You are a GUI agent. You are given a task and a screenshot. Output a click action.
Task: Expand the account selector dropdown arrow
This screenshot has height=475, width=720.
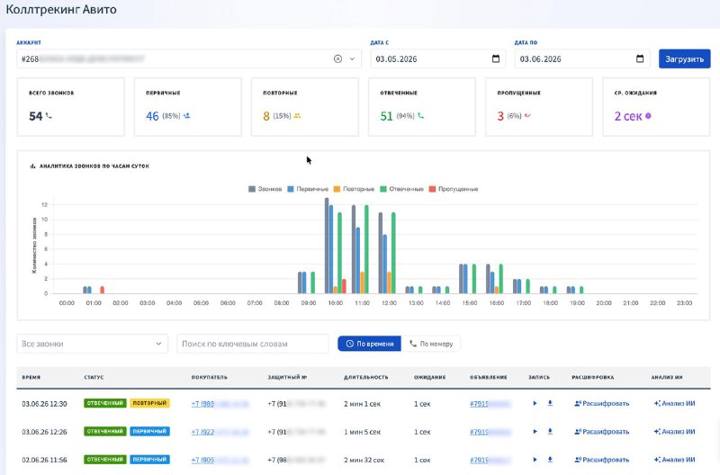(x=352, y=59)
